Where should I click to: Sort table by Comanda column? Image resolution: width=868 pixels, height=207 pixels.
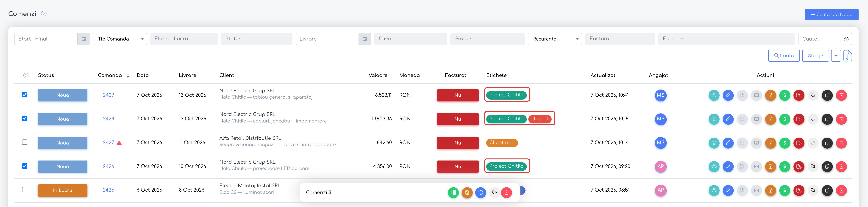113,75
